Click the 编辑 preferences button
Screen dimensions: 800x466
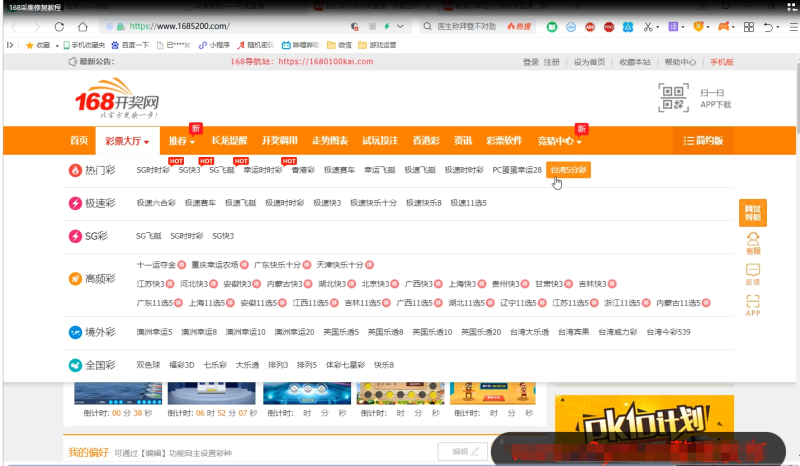click(x=462, y=452)
